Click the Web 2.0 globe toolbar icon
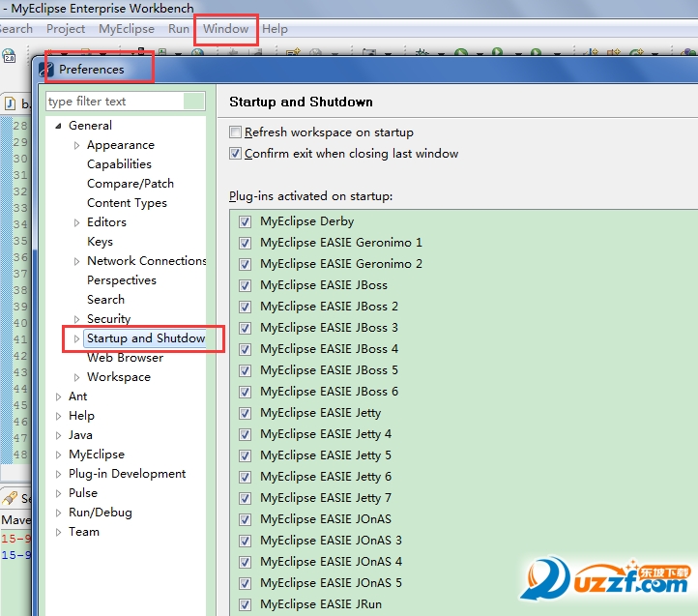This screenshot has width=698, height=616. coord(9,56)
